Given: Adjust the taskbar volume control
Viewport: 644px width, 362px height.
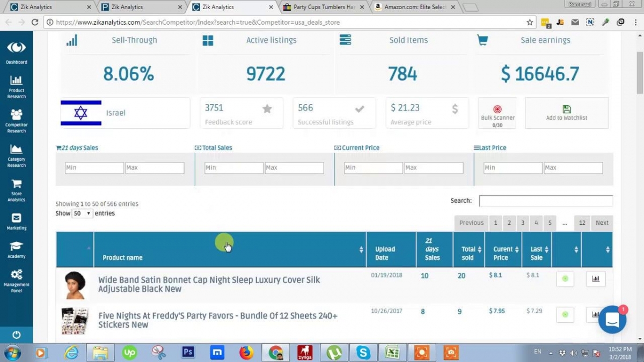Looking at the screenshot, I should pyautogui.click(x=574, y=352).
